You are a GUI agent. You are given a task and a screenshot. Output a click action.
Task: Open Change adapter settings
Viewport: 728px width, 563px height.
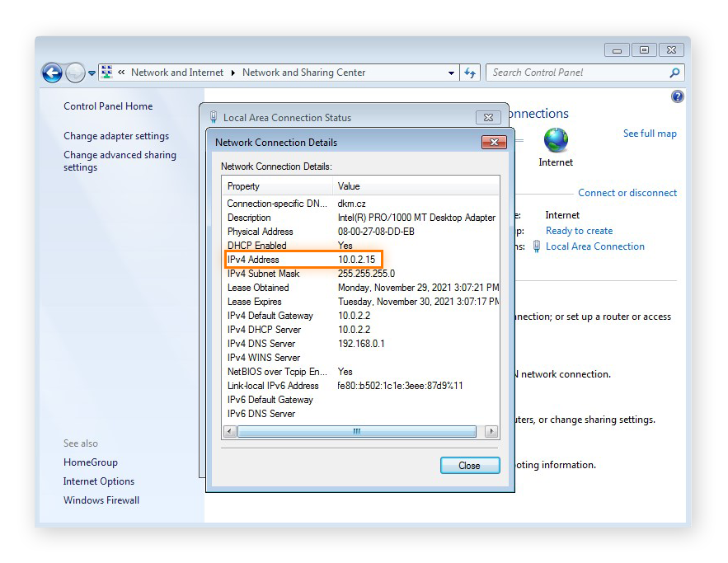(115, 135)
